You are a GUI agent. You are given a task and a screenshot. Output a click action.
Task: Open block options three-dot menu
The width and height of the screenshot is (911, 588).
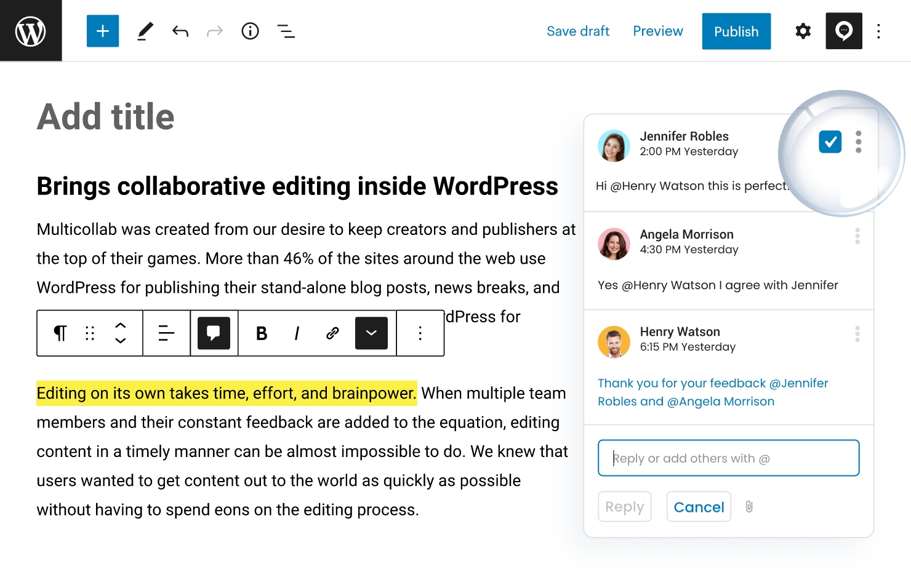point(420,333)
